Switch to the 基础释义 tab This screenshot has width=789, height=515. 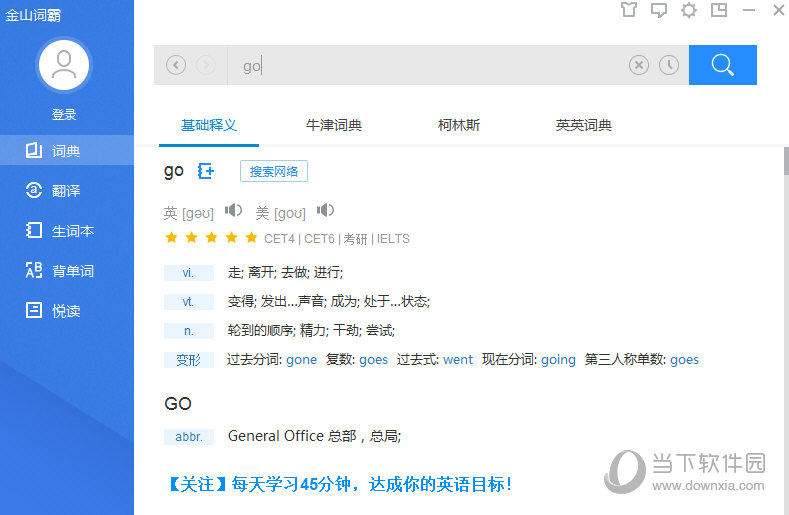209,125
